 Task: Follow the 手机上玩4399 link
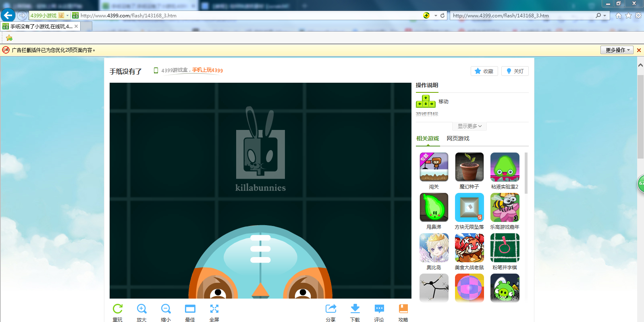207,70
